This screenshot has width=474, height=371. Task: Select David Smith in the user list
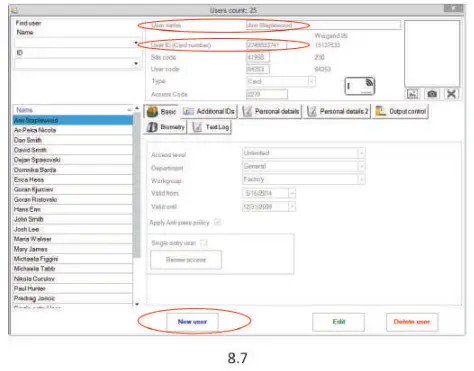coord(73,150)
